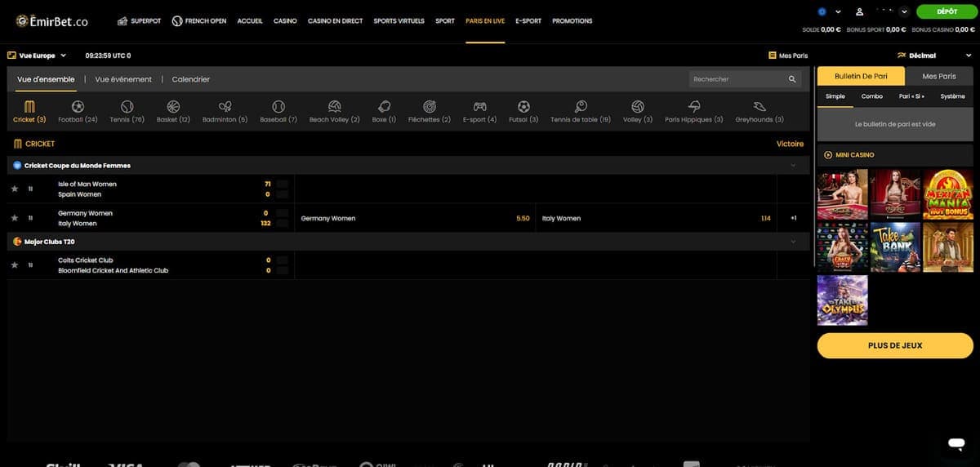Favorite the Colts Cricket Club match
980x467 pixels.
click(15, 265)
